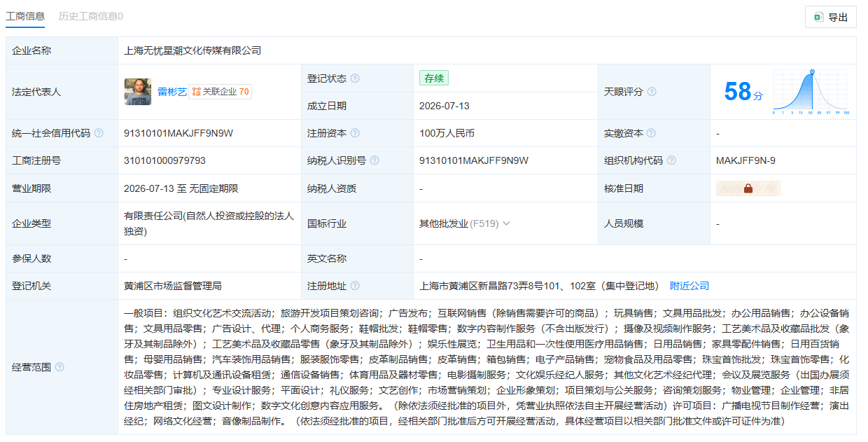Click help icon beside 纳税人识别号
This screenshot has height=442, width=868.
click(x=374, y=160)
